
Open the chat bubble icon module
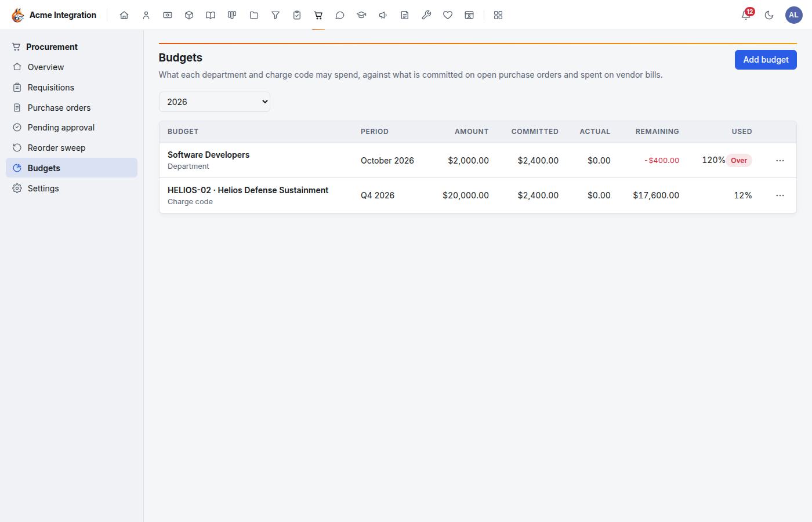pos(340,15)
